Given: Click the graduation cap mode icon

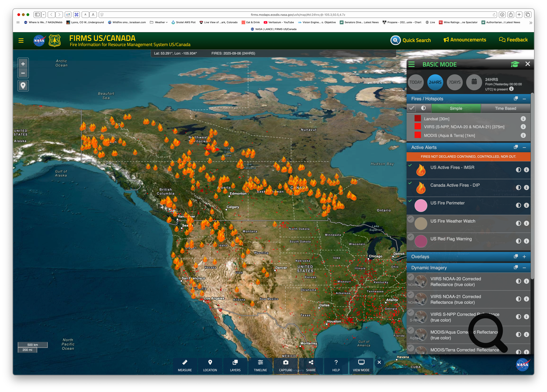Looking at the screenshot, I should [515, 64].
